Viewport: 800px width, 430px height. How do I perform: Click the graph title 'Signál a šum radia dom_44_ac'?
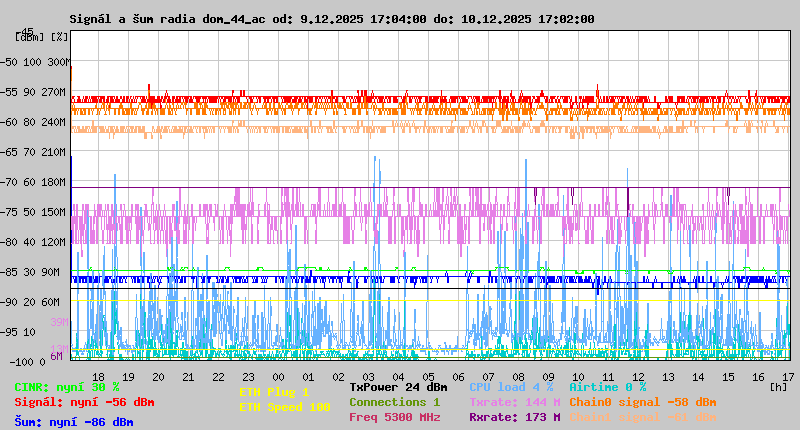click(168, 19)
